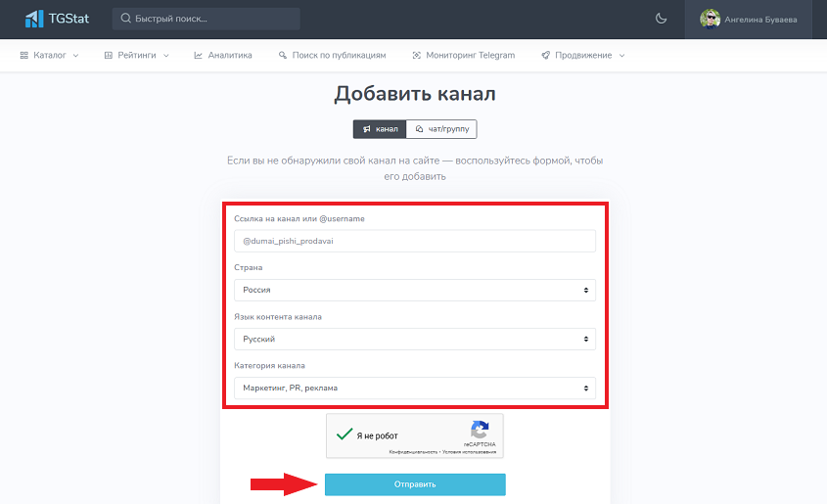This screenshot has height=504, width=827.
Task: Click the Продвижение rocket icon
Action: click(x=545, y=56)
